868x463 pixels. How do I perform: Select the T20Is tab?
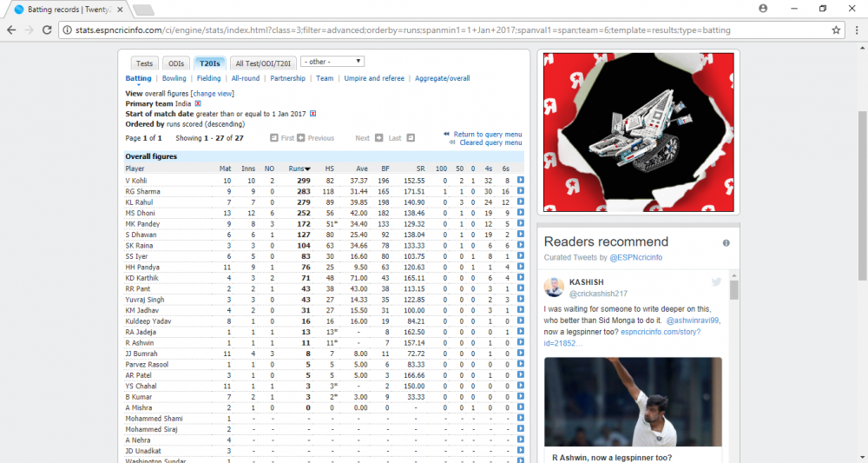coord(210,63)
